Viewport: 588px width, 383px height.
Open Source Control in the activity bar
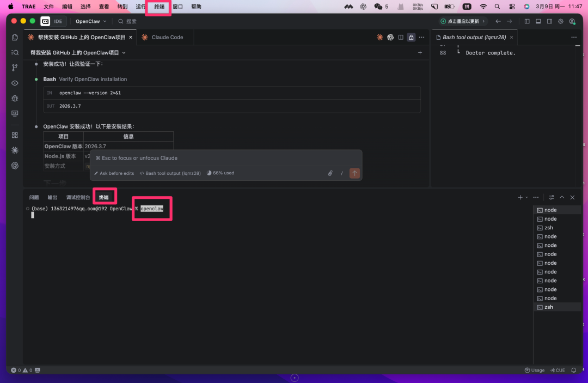coord(15,68)
